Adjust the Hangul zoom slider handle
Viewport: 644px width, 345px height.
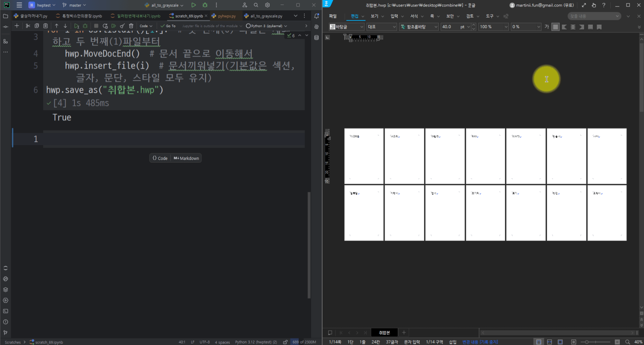click(x=587, y=342)
